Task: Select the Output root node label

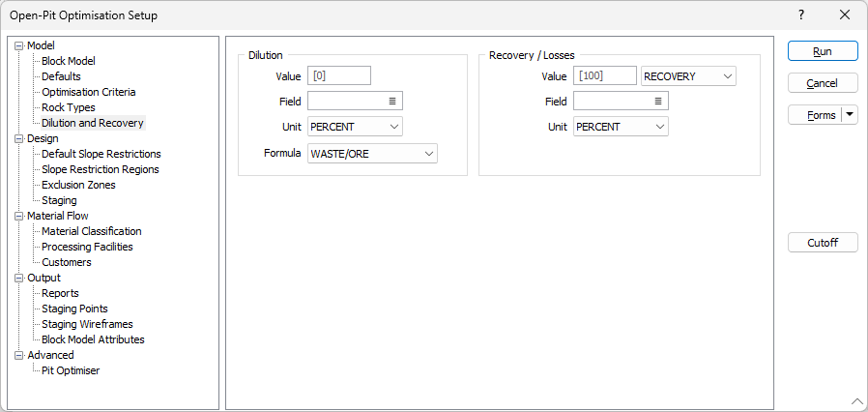Action: pos(43,278)
